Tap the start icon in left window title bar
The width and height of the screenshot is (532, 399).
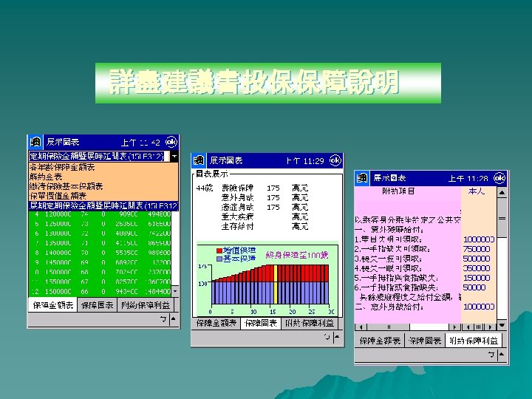(35, 142)
